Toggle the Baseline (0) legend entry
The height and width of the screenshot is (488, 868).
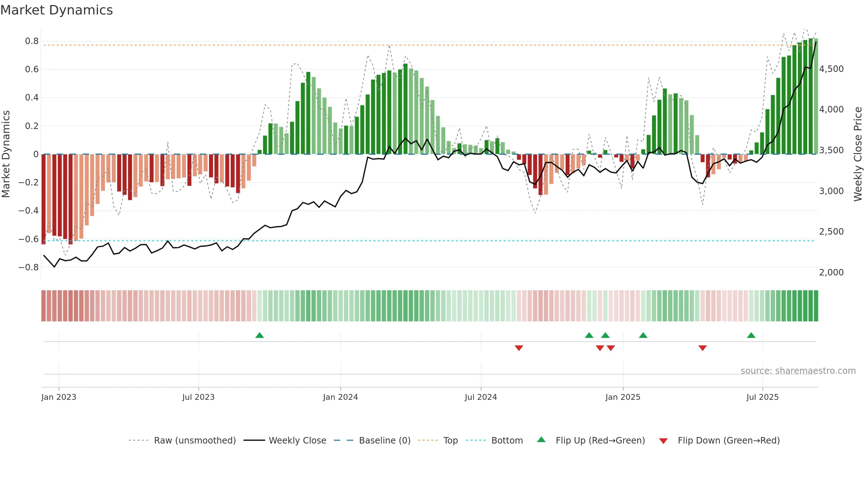pos(372,440)
